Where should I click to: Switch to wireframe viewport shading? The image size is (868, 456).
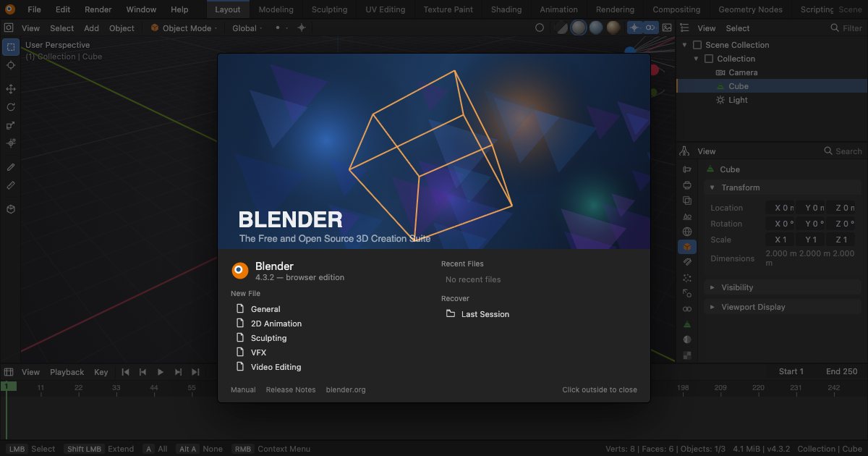pyautogui.click(x=563, y=28)
